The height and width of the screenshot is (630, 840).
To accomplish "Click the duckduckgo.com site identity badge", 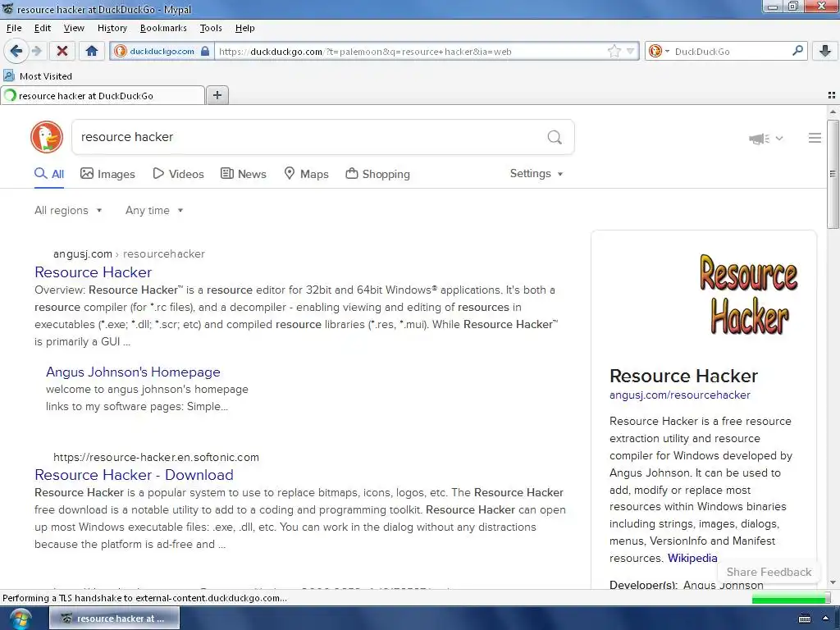I will click(162, 52).
